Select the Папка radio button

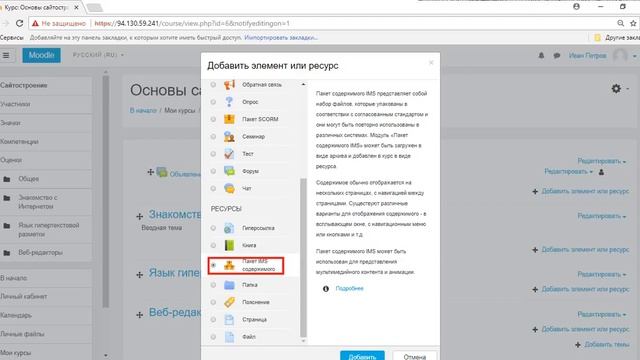click(213, 285)
